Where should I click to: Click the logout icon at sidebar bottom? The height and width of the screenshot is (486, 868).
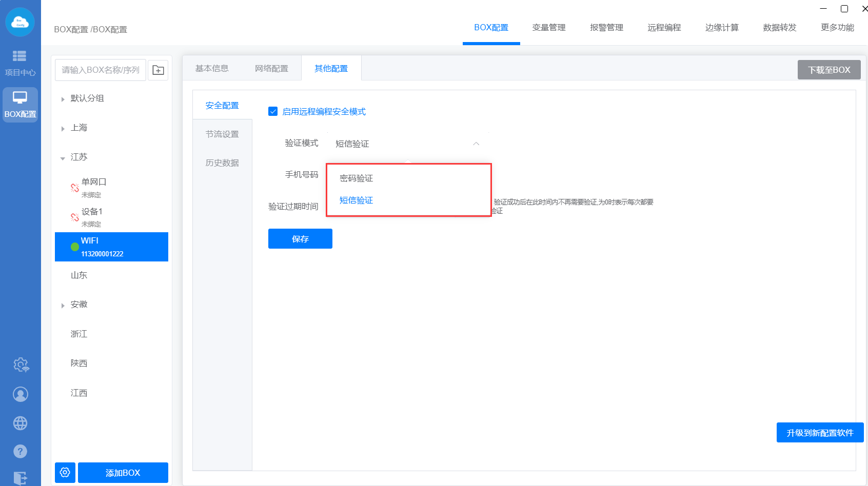tap(21, 478)
